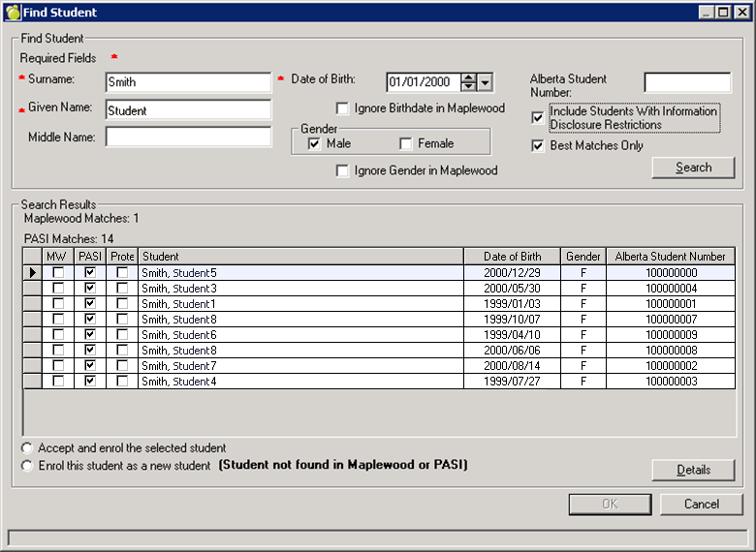The width and height of the screenshot is (756, 552).
Task: Click the Cancel button
Action: (x=701, y=505)
